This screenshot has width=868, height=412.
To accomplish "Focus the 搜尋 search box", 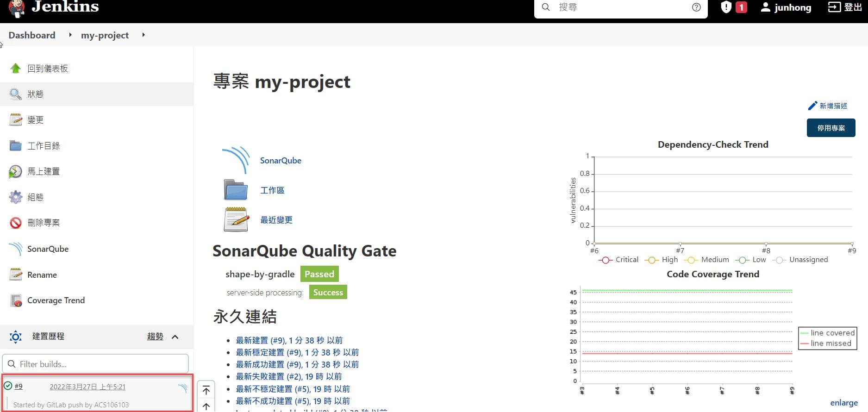I will [620, 7].
